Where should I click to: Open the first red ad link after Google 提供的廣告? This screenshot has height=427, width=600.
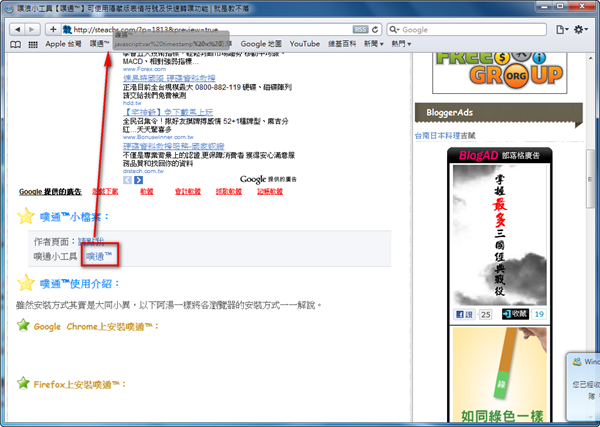[105, 191]
